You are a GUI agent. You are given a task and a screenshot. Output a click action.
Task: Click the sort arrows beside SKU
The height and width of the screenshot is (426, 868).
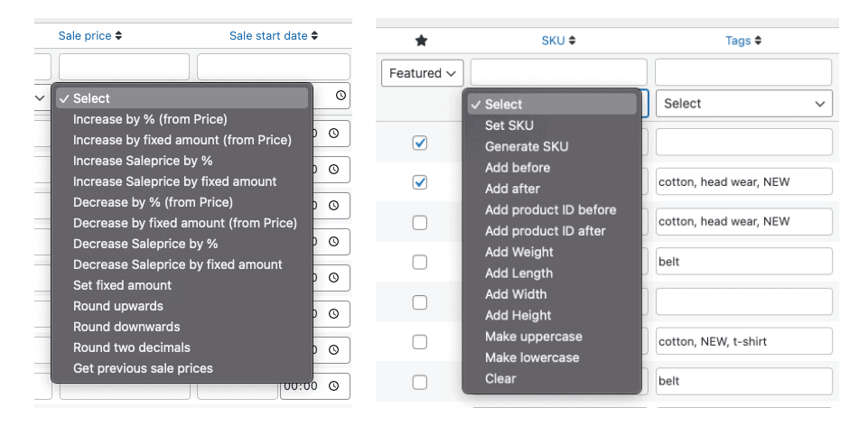point(572,41)
